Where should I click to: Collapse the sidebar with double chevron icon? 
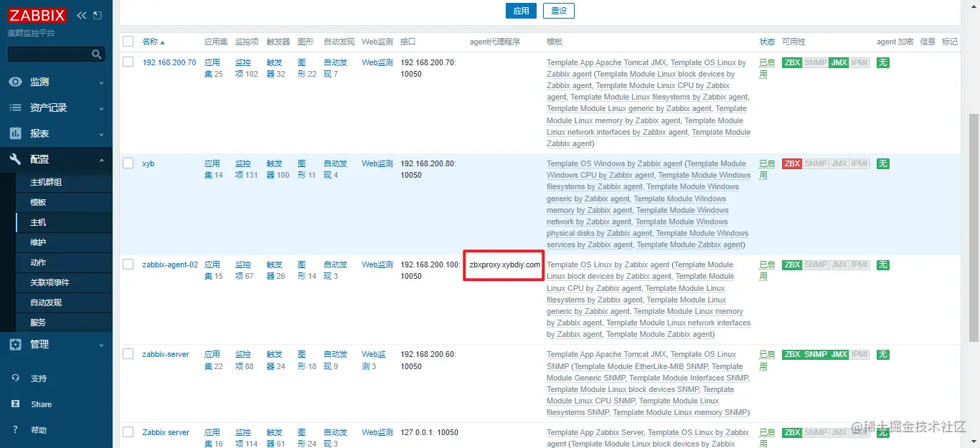(81, 15)
